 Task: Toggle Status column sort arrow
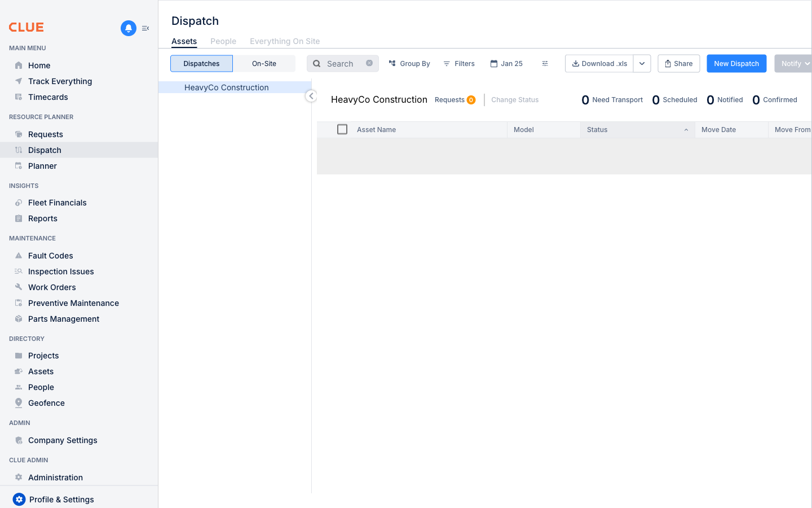686,130
